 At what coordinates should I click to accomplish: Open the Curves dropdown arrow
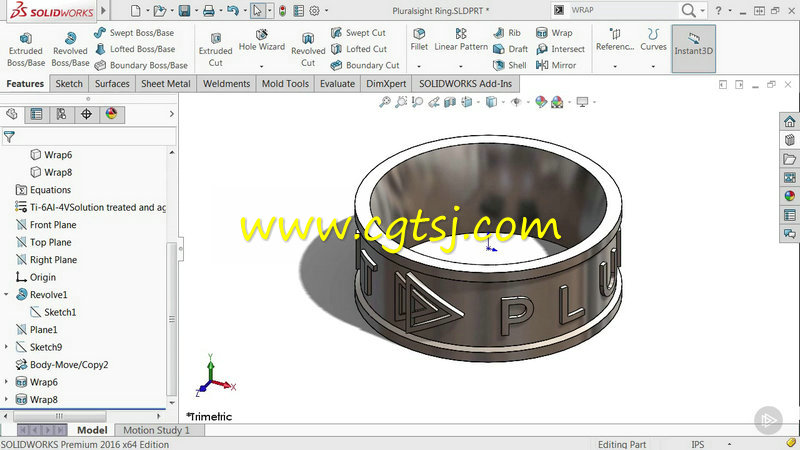tap(653, 66)
